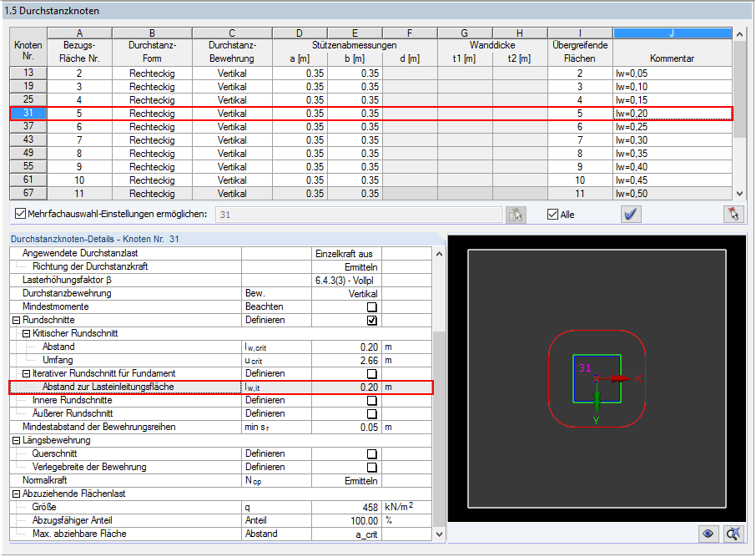
Task: Select table row for Knoten 37
Action: pyautogui.click(x=28, y=127)
